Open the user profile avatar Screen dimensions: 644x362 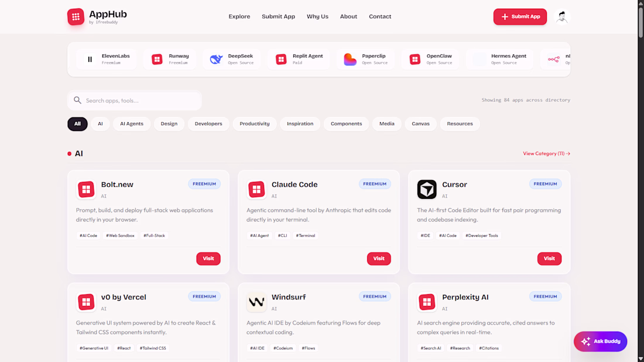click(562, 17)
